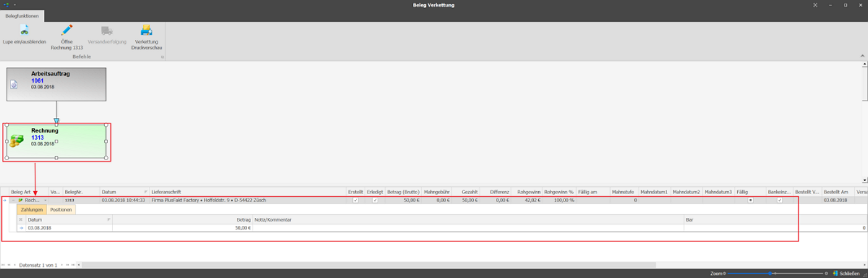Select the Rechnung coins icon

[17, 141]
